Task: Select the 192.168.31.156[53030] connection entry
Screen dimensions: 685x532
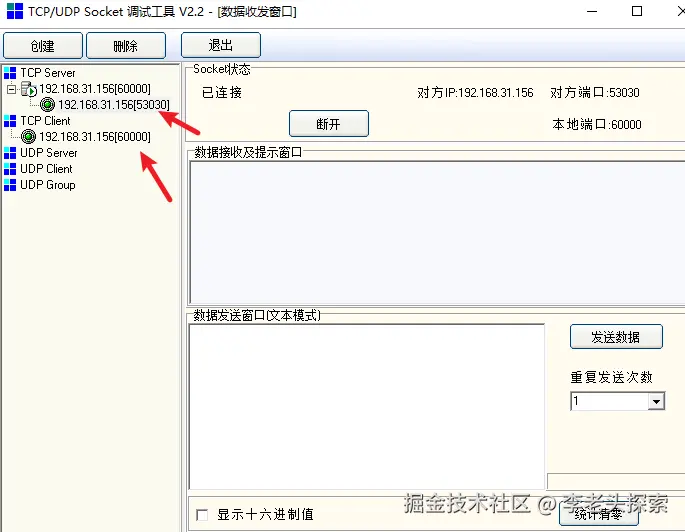Action: (114, 105)
